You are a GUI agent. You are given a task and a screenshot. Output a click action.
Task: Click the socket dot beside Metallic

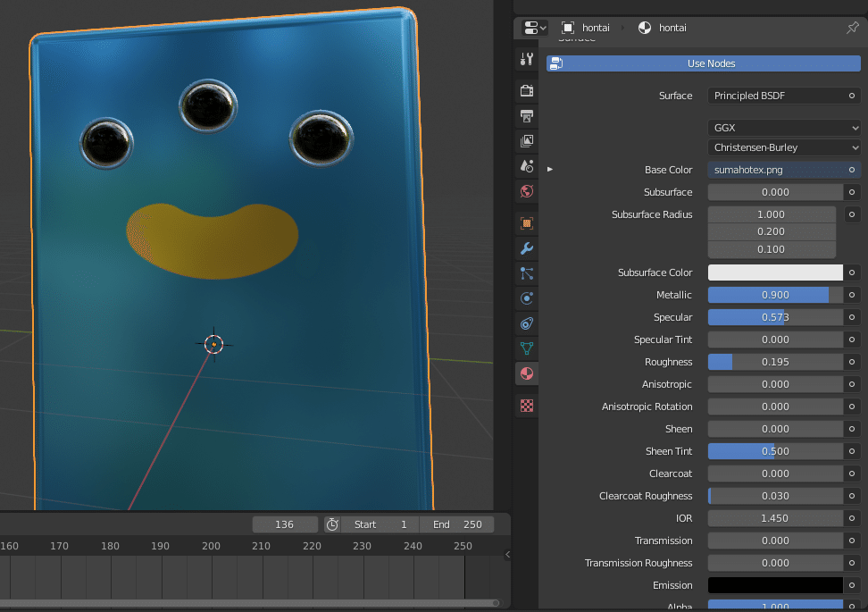click(x=852, y=295)
